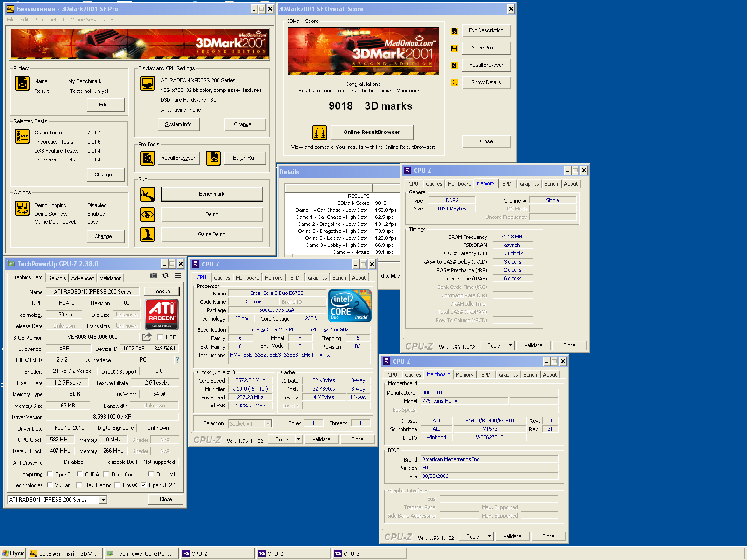The height and width of the screenshot is (560, 747).
Task: Open the Validation tab in GPU-Z
Action: point(111,278)
